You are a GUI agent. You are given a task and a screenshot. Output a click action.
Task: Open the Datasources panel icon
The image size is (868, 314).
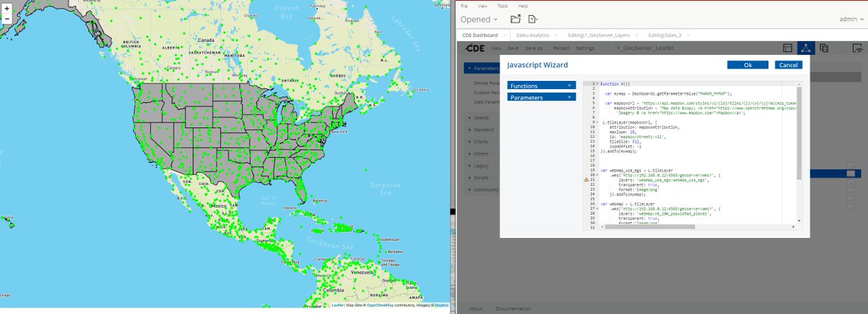point(825,48)
